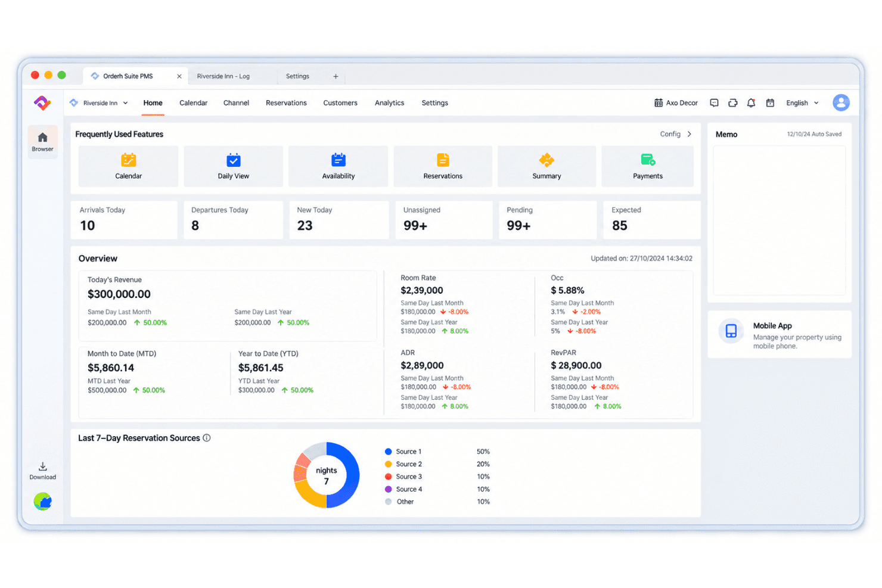Click the nights donut chart

(x=327, y=475)
